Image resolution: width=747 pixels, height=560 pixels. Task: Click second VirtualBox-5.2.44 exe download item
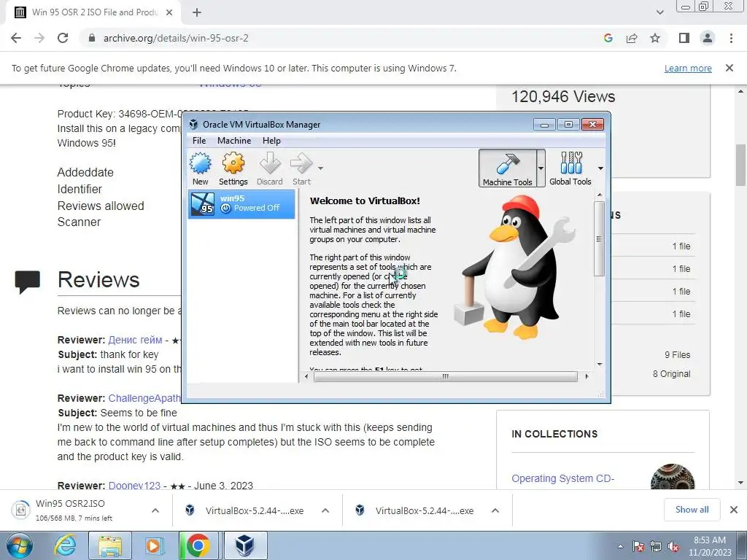click(414, 510)
